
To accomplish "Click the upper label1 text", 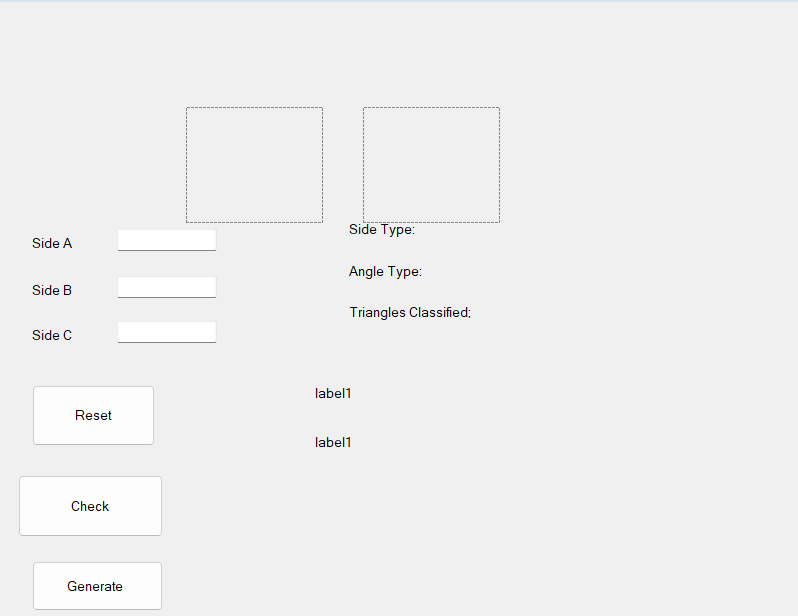I will point(333,393).
